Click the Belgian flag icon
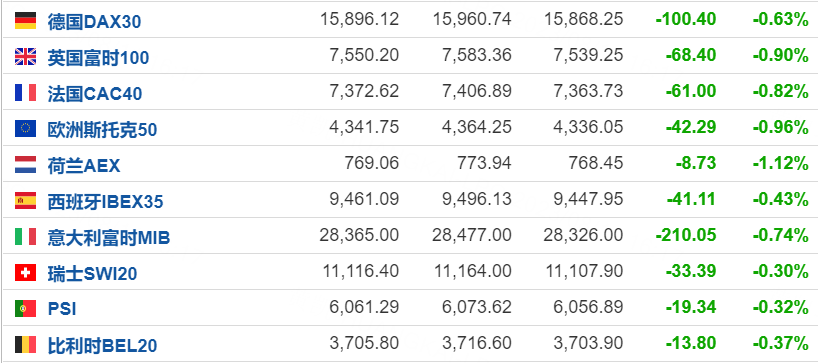Viewport: 818px width, 363px height. click(26, 345)
